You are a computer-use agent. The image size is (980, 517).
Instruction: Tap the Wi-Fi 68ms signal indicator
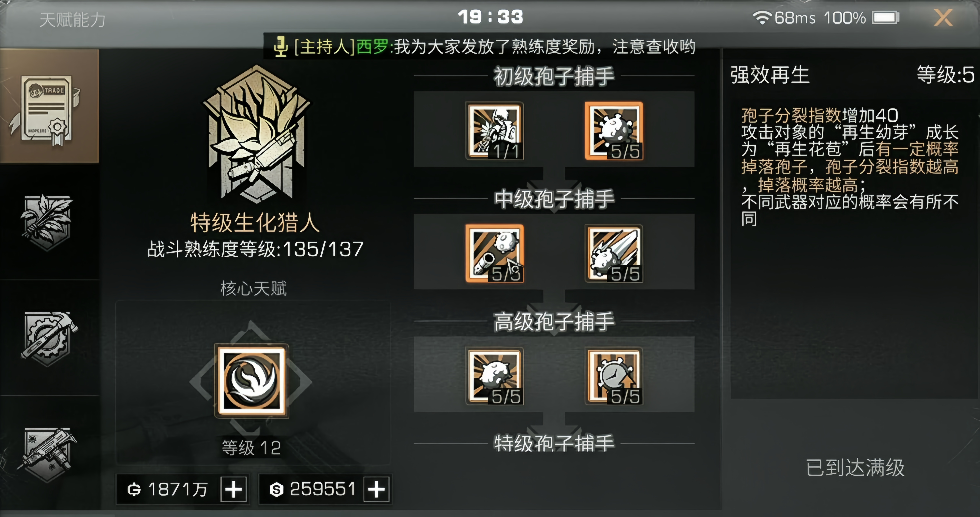tap(784, 17)
